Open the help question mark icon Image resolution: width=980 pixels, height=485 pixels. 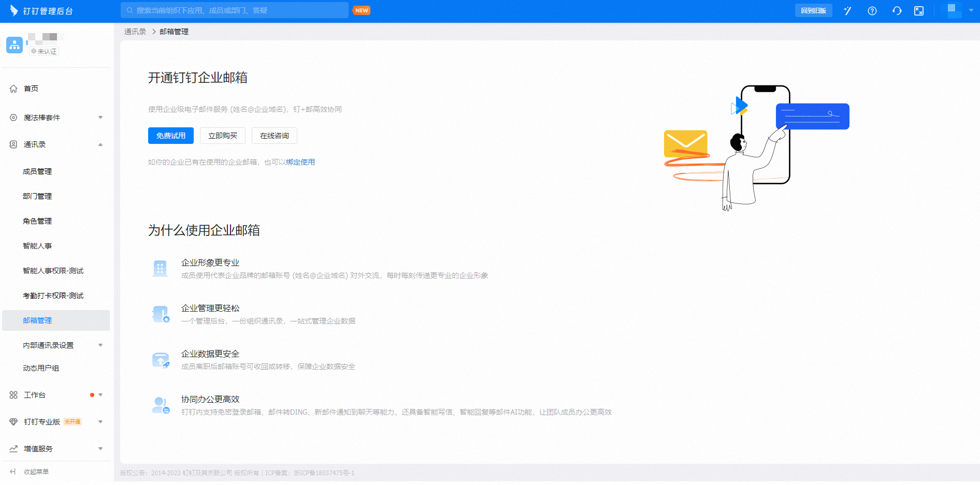coord(872,11)
